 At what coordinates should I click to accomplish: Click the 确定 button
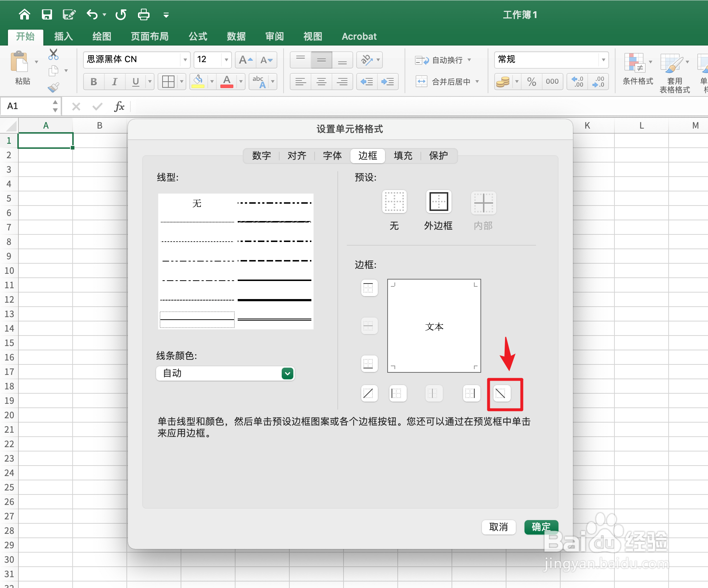pos(541,527)
